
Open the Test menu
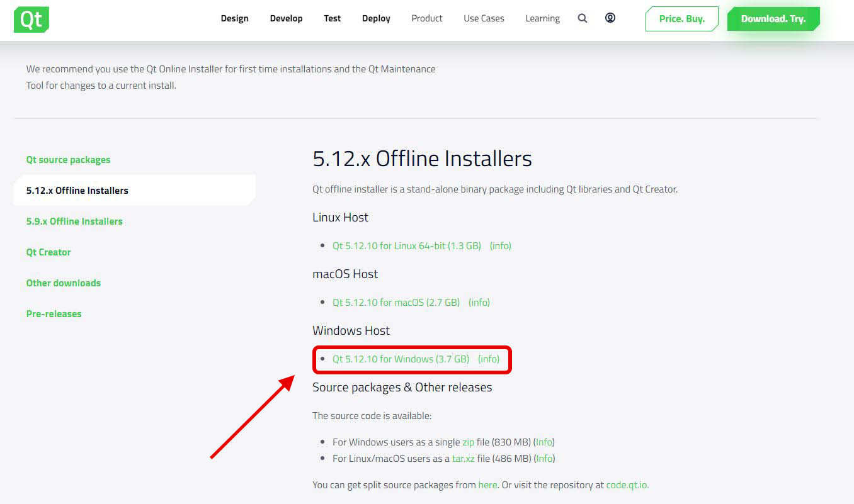click(333, 18)
